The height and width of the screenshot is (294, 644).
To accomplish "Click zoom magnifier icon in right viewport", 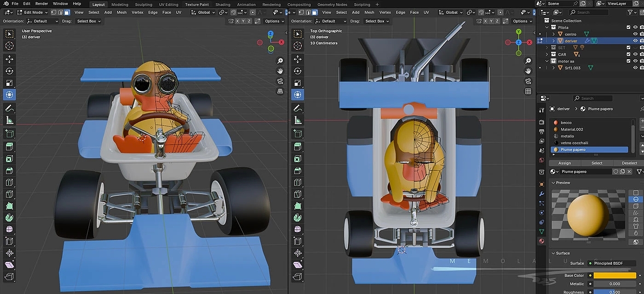I will click(528, 61).
